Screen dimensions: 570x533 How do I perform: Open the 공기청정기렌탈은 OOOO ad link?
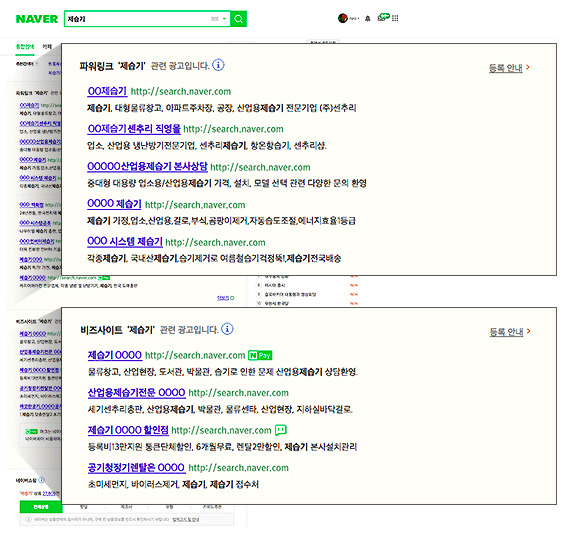pos(136,468)
